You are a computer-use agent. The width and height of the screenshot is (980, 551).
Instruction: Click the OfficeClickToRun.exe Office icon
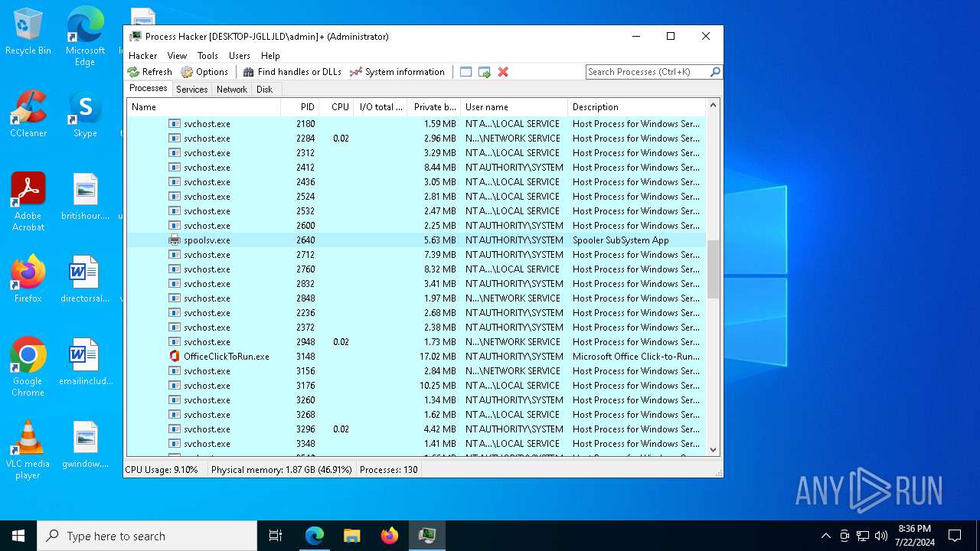(175, 357)
